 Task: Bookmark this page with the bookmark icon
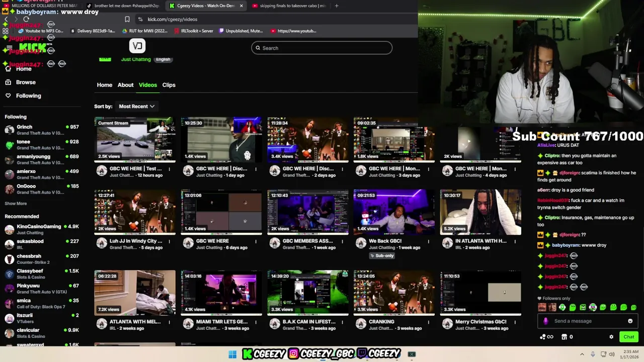click(x=127, y=19)
